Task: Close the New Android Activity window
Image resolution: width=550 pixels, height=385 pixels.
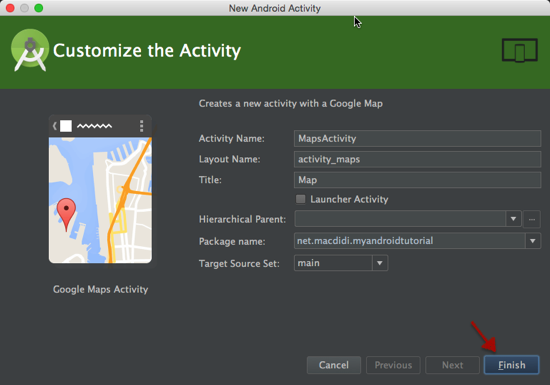Action: point(10,8)
